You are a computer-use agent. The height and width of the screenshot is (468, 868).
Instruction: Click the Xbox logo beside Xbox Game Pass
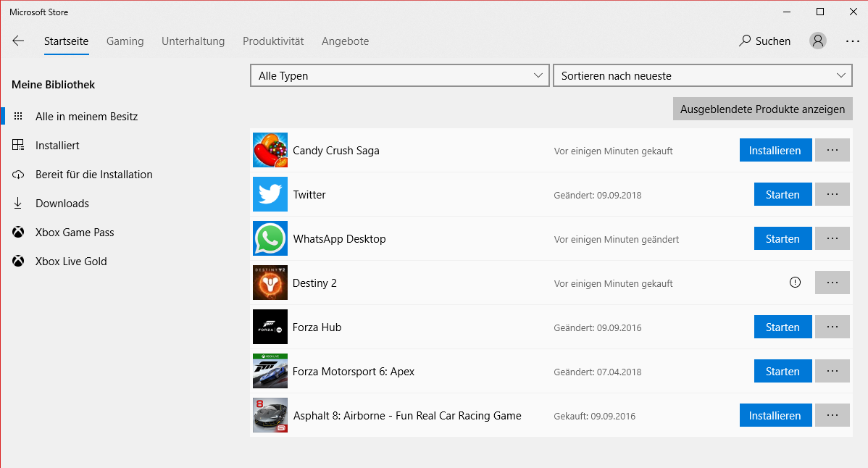[x=18, y=233]
